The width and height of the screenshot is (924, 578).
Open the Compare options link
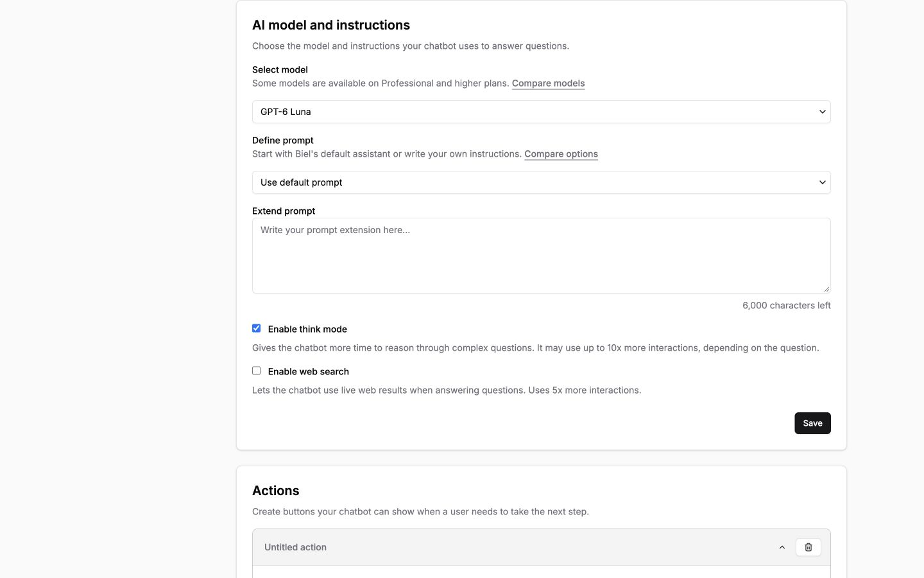(561, 154)
